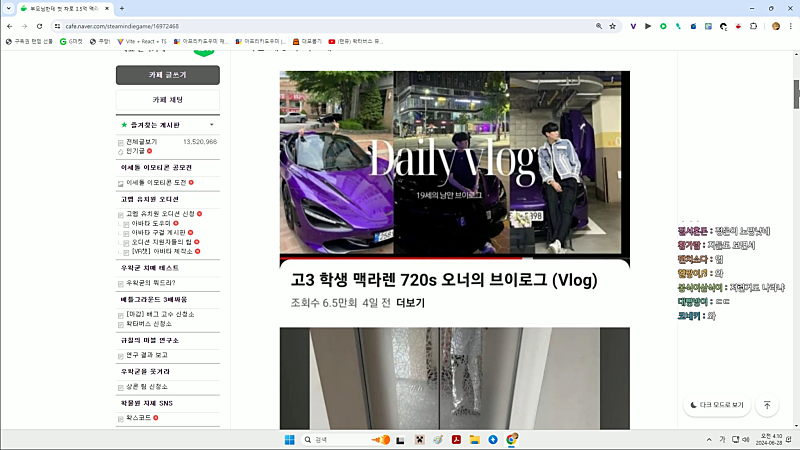Open the Task View taskbar icon
This screenshot has height=450, width=800.
pos(401,440)
